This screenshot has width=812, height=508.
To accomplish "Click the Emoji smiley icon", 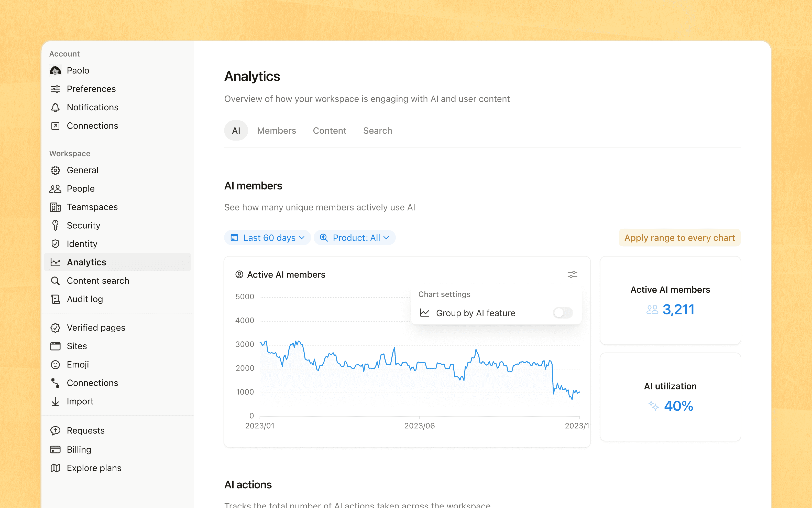I will pyautogui.click(x=55, y=365).
